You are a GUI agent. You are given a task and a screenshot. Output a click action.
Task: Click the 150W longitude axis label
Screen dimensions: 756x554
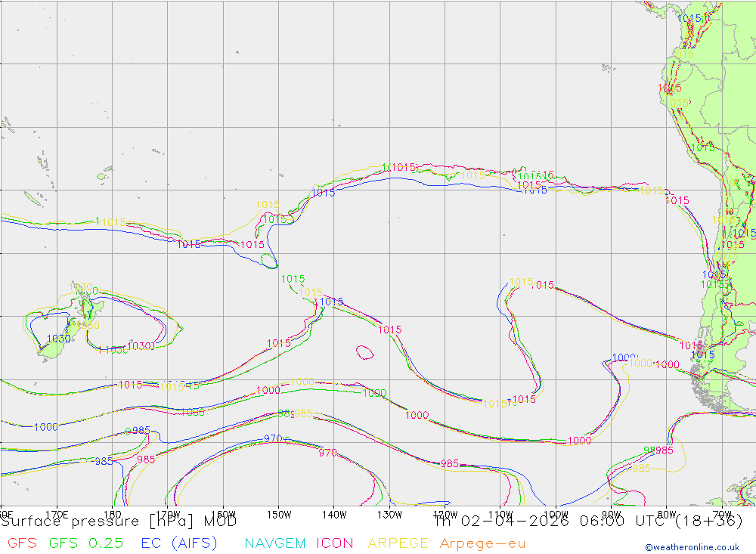pos(279,515)
